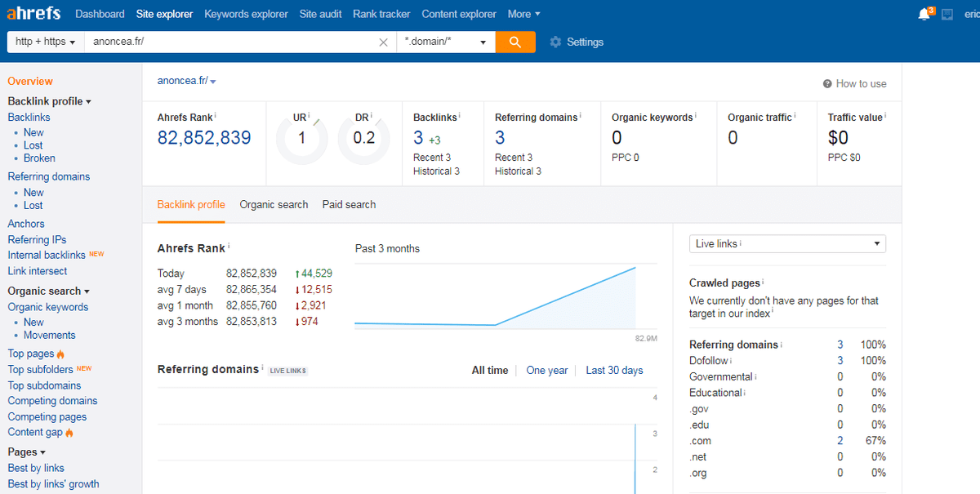Collapse the Organic search sidebar section
The width and height of the screenshot is (980, 494).
pyautogui.click(x=48, y=291)
